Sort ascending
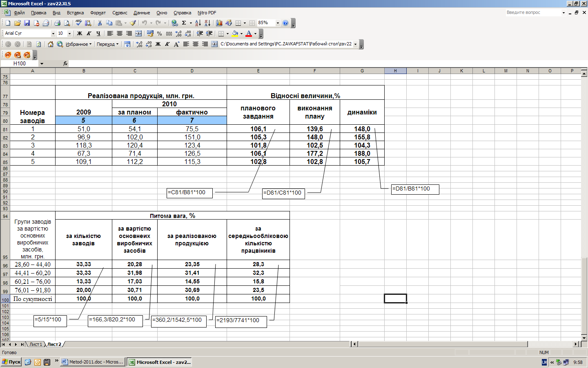This screenshot has height=368, width=588. point(198,23)
